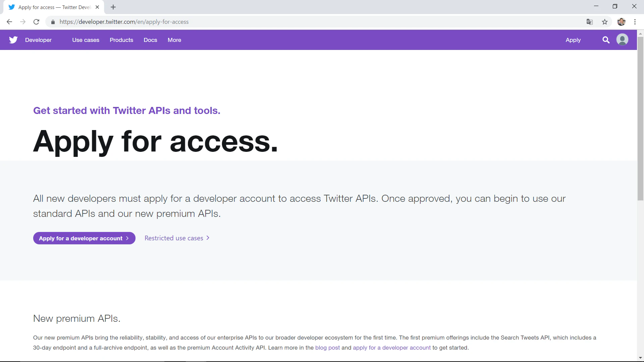Click the 'New premium APIs.' heading

pos(77,318)
